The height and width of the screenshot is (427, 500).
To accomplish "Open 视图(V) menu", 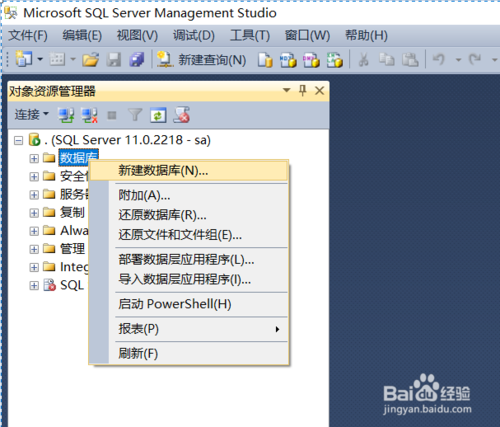I will click(x=137, y=35).
